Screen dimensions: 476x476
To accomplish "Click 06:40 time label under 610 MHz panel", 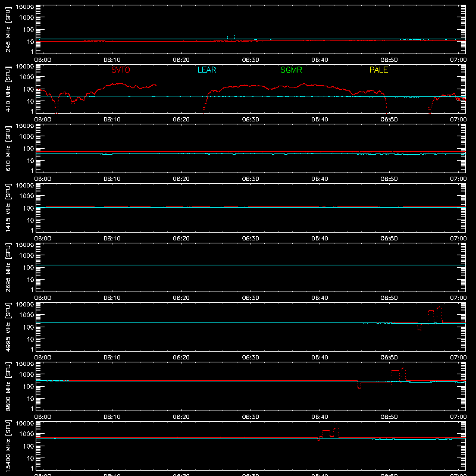I will click(x=320, y=179).
